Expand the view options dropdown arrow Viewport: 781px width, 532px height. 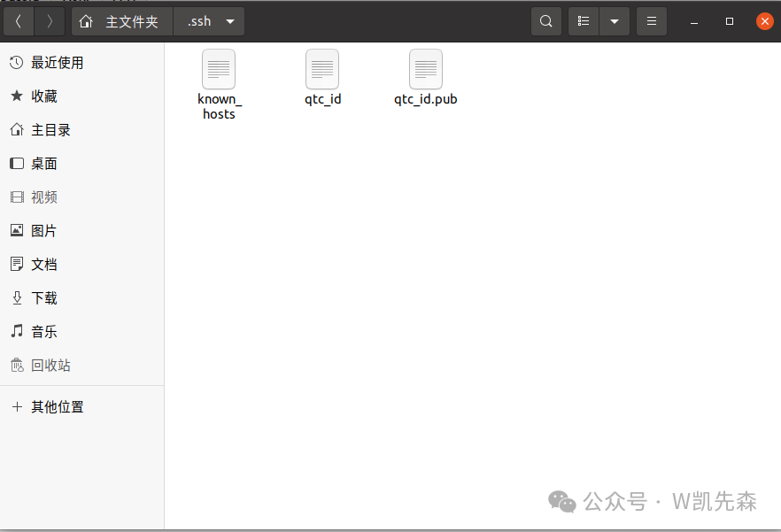pyautogui.click(x=614, y=21)
